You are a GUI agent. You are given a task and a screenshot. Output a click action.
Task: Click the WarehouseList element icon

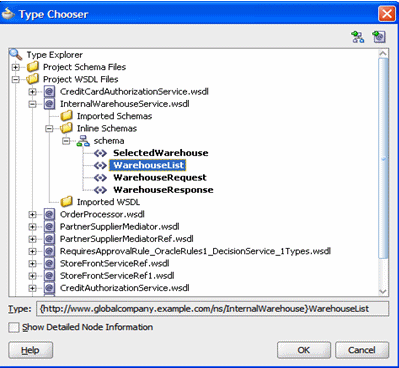[x=100, y=165]
